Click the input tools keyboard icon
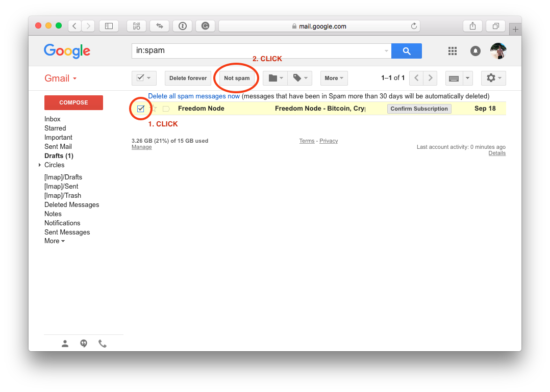Image resolution: width=550 pixels, height=392 pixels. click(454, 78)
